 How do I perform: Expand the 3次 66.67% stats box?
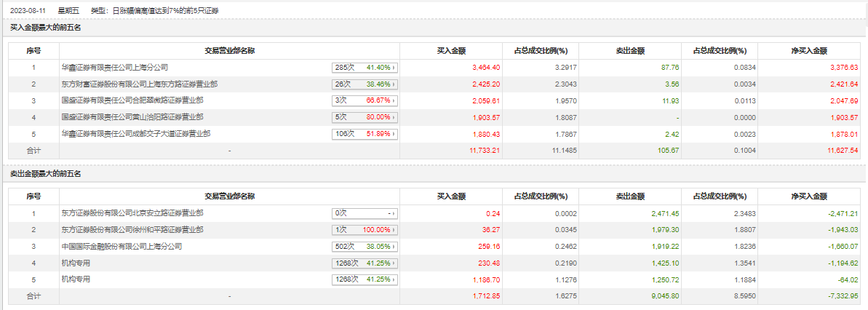tap(365, 100)
